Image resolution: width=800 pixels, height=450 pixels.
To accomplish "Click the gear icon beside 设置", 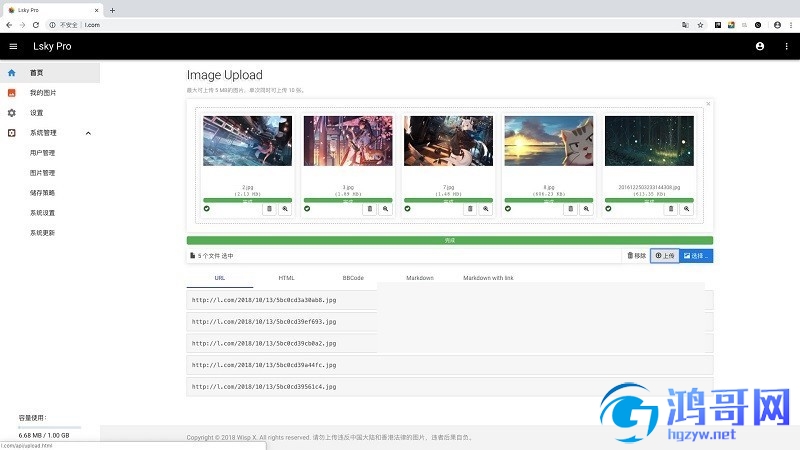I will (x=12, y=113).
